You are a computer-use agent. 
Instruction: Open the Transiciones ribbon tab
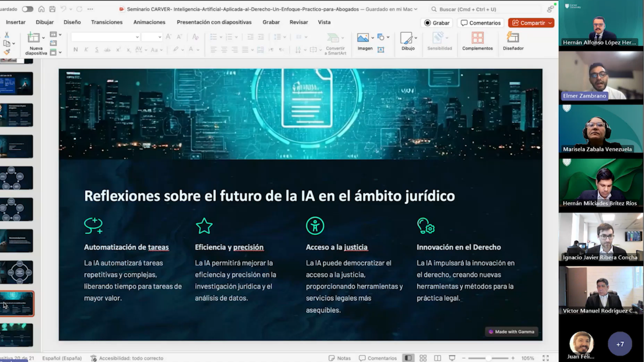click(x=107, y=22)
